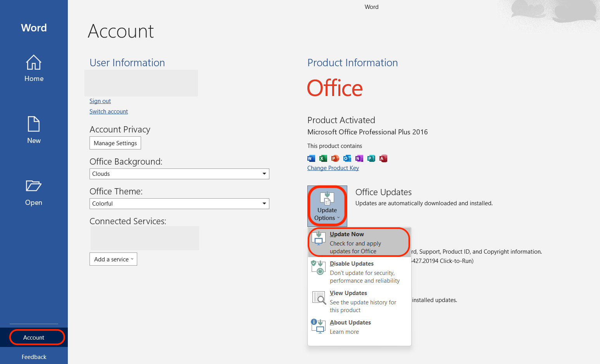
Task: Click the Manage Settings button
Action: 115,143
